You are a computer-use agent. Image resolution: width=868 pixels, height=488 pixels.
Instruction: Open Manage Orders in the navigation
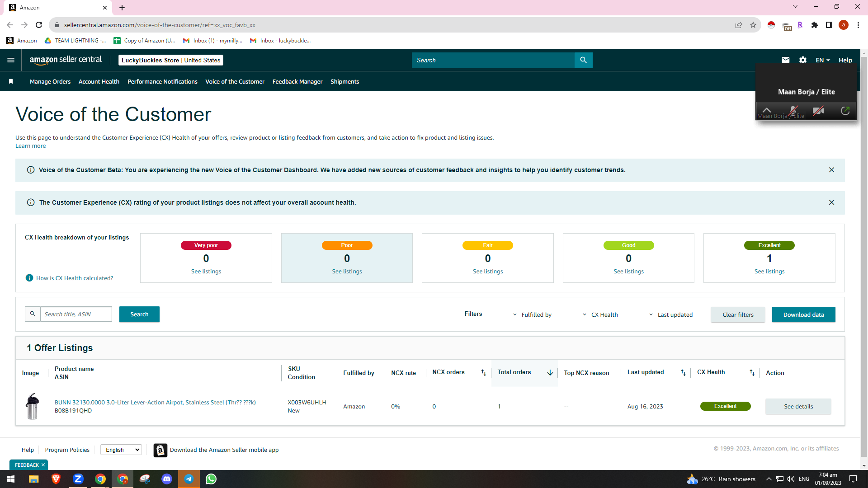coord(50,82)
